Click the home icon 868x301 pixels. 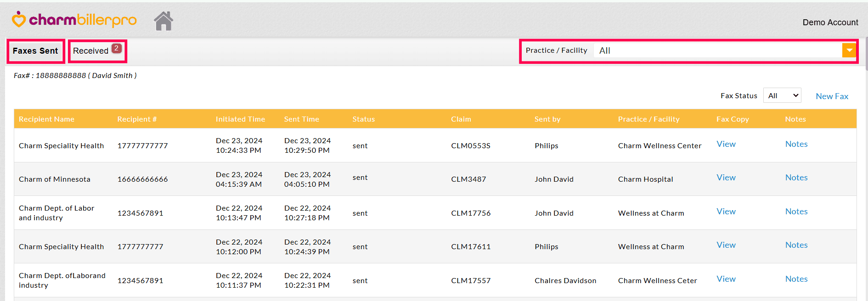pos(163,21)
